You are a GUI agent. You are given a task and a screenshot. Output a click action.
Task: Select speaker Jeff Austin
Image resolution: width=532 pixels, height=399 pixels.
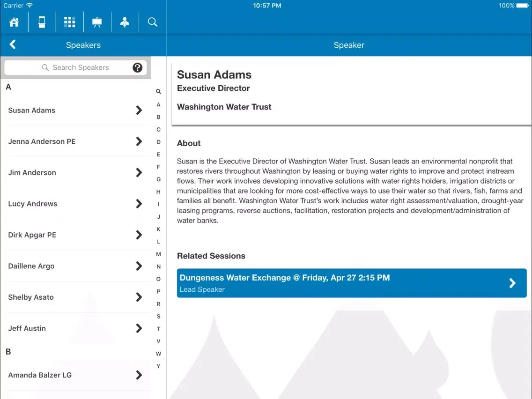(x=75, y=328)
